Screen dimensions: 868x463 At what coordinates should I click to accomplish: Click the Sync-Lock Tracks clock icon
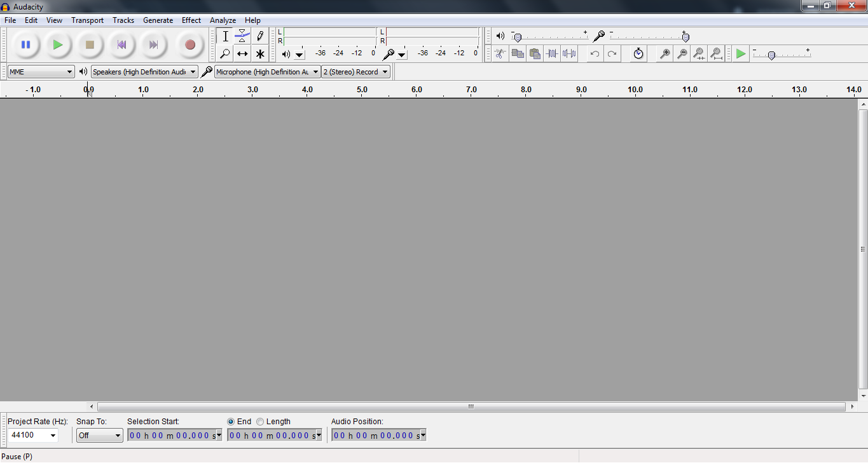pos(638,53)
